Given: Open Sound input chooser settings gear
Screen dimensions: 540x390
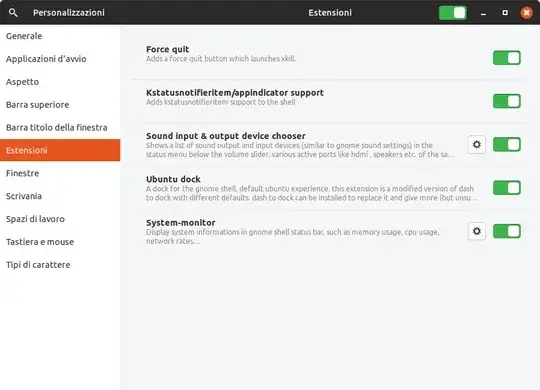Looking at the screenshot, I should tap(477, 144).
